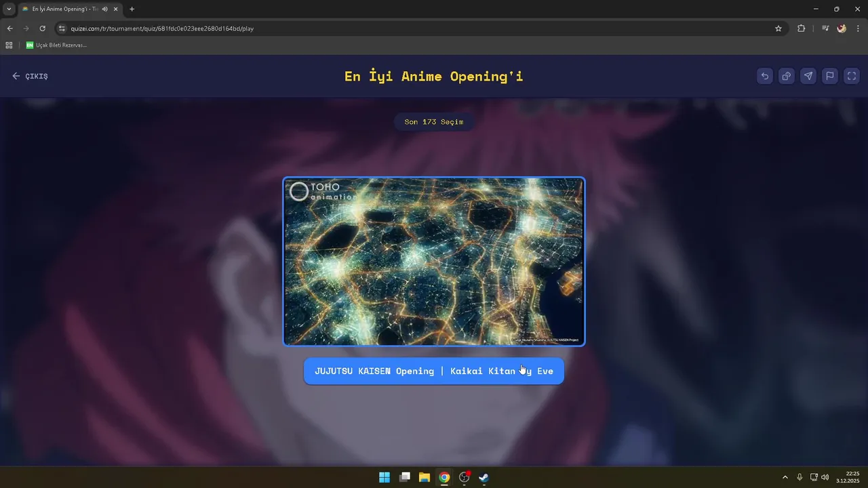Open Uçak Bileti Rezervas... bookmark

(x=56, y=45)
